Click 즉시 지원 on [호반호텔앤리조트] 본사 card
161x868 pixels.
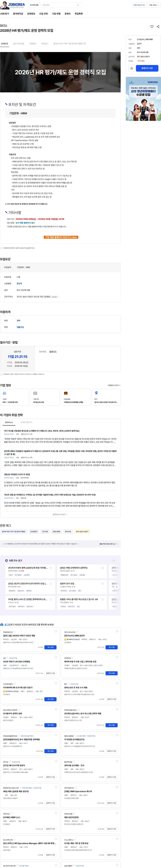point(50,751)
